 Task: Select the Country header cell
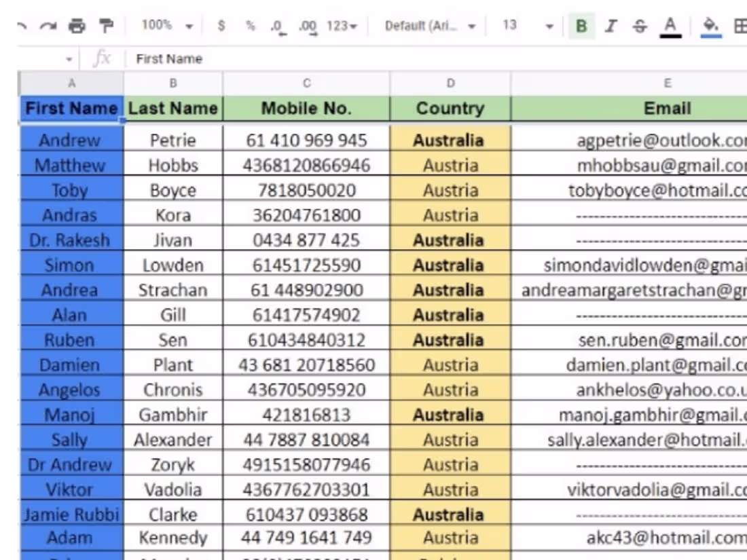click(x=450, y=109)
